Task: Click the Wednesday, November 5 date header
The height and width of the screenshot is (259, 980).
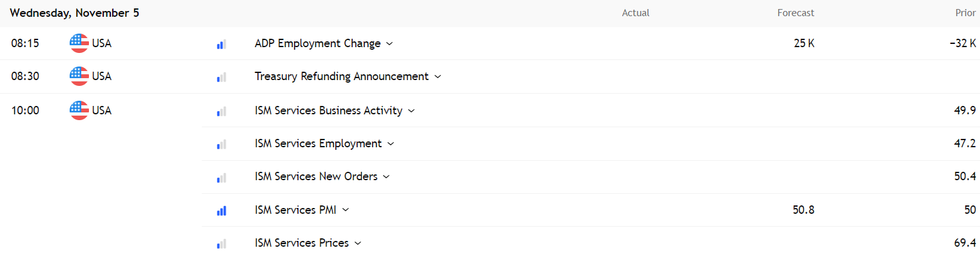Action: 74,13
